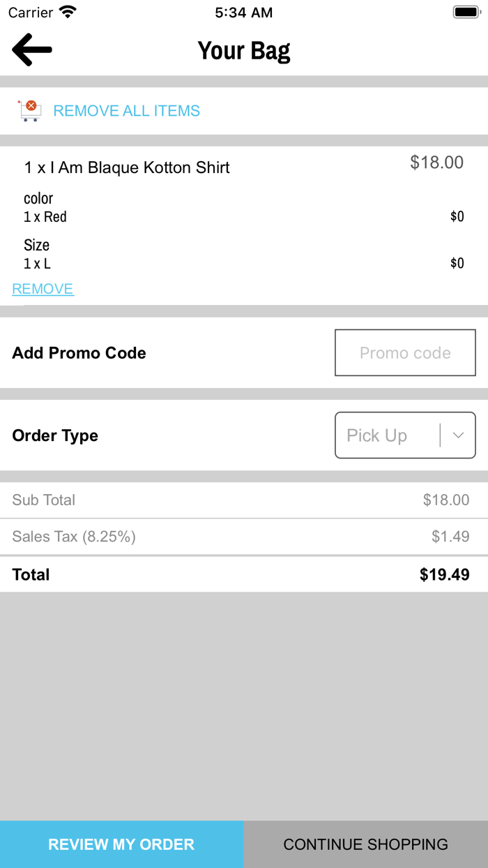Tap the back arrow icon

32,50
